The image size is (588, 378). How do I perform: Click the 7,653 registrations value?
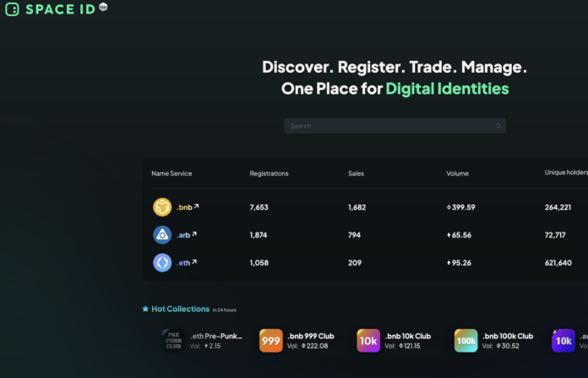point(259,207)
